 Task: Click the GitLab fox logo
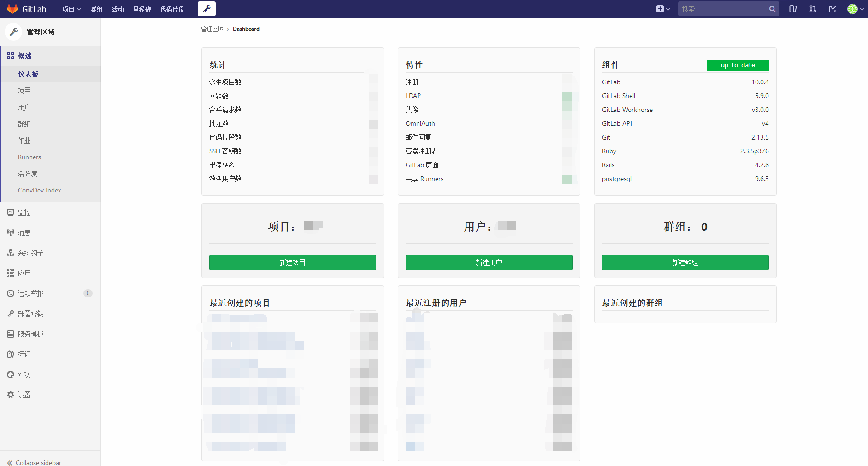coord(12,9)
